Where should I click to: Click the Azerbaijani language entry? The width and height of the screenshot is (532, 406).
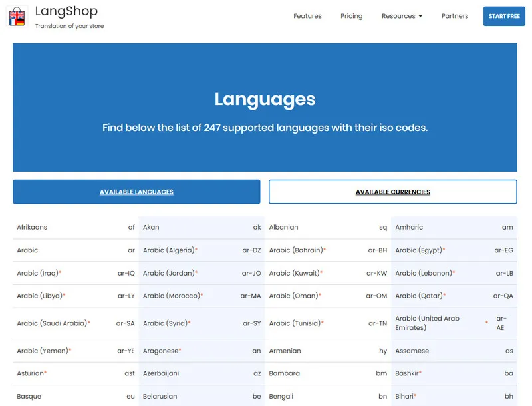pos(201,373)
